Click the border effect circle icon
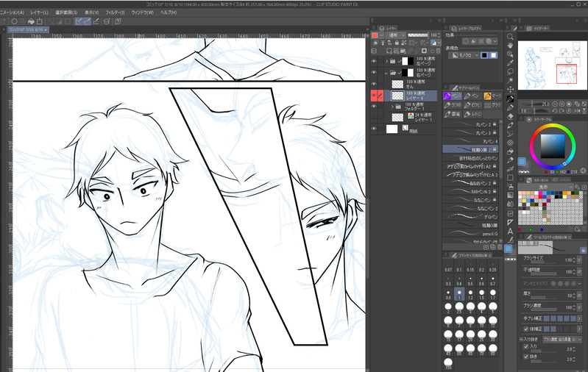 coord(466,41)
